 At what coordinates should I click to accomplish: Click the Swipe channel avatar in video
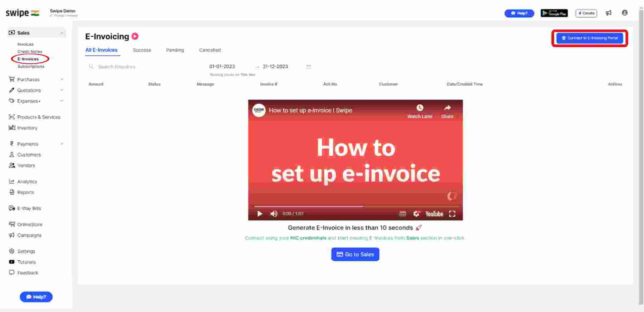259,110
